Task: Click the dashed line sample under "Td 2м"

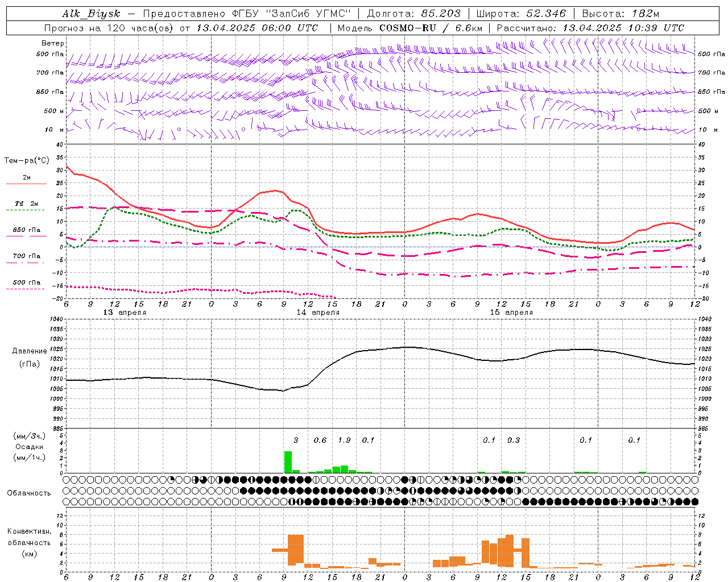Action: pyautogui.click(x=25, y=210)
